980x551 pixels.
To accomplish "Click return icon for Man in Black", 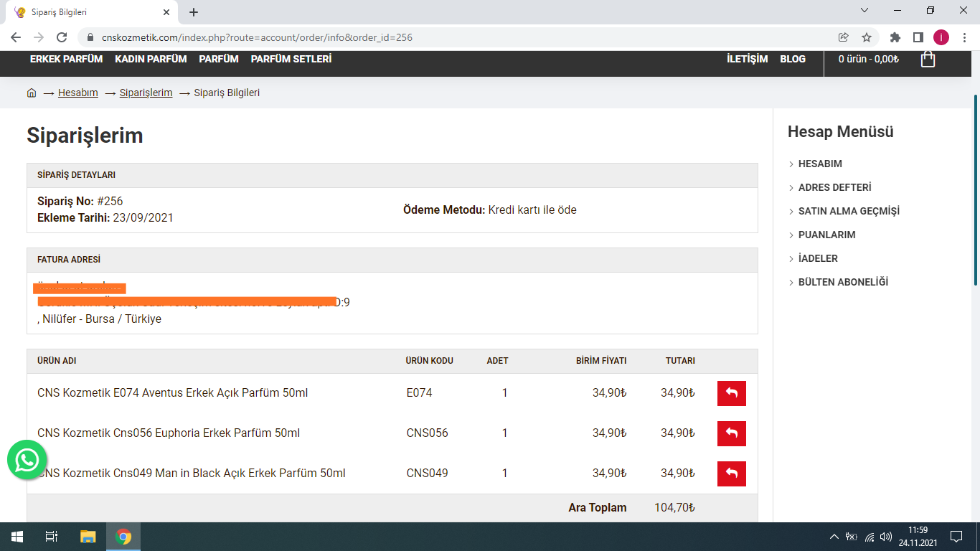I will pos(731,474).
